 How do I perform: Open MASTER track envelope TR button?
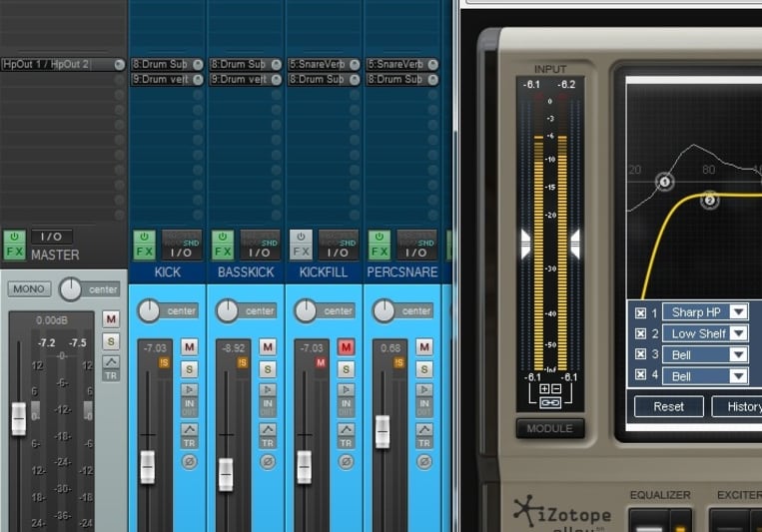click(x=111, y=368)
